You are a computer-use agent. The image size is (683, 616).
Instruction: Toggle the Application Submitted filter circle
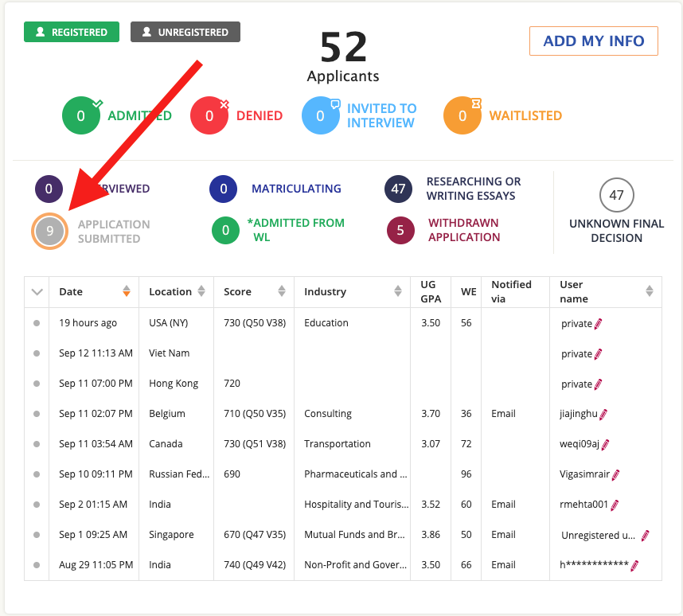tap(49, 232)
